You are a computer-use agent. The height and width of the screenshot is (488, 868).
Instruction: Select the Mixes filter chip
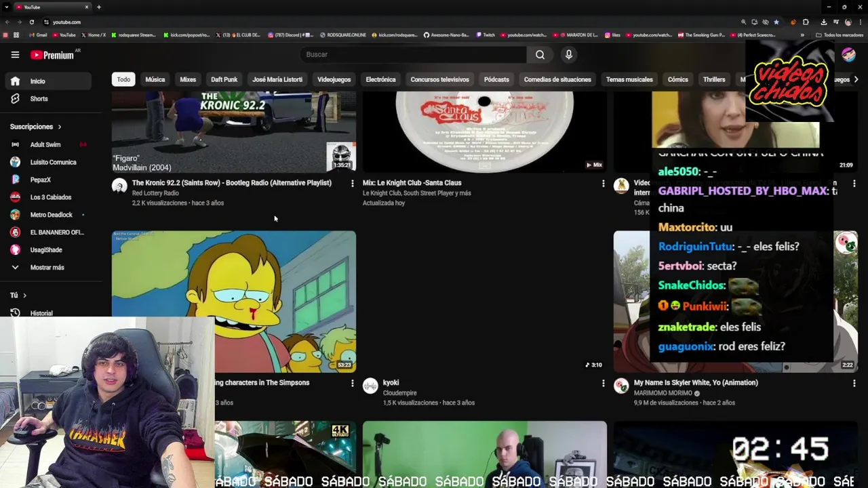188,79
